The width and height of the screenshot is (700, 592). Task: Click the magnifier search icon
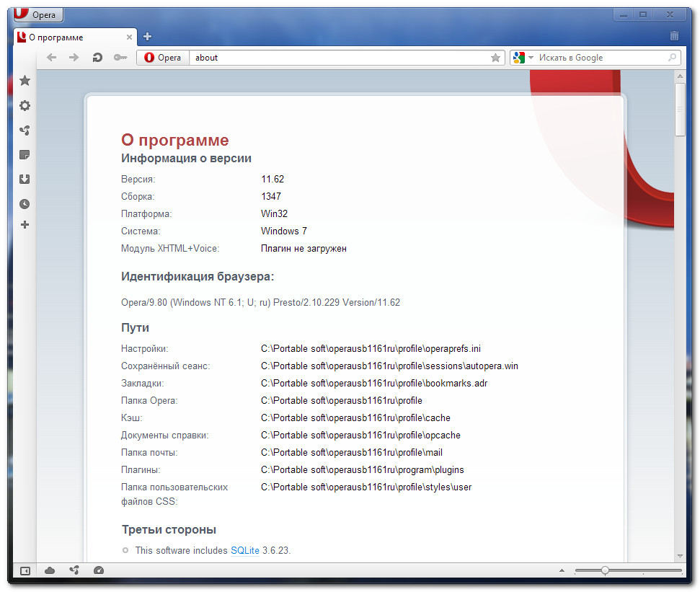click(672, 58)
